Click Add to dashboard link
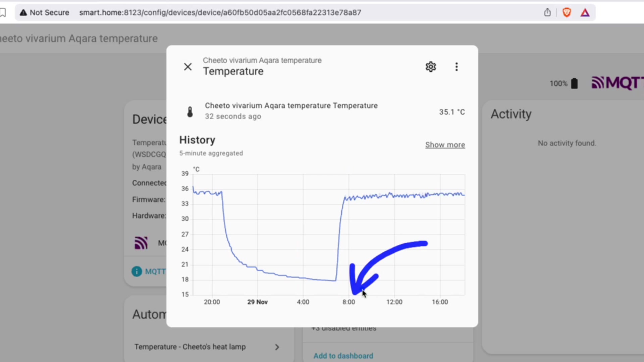 (343, 356)
